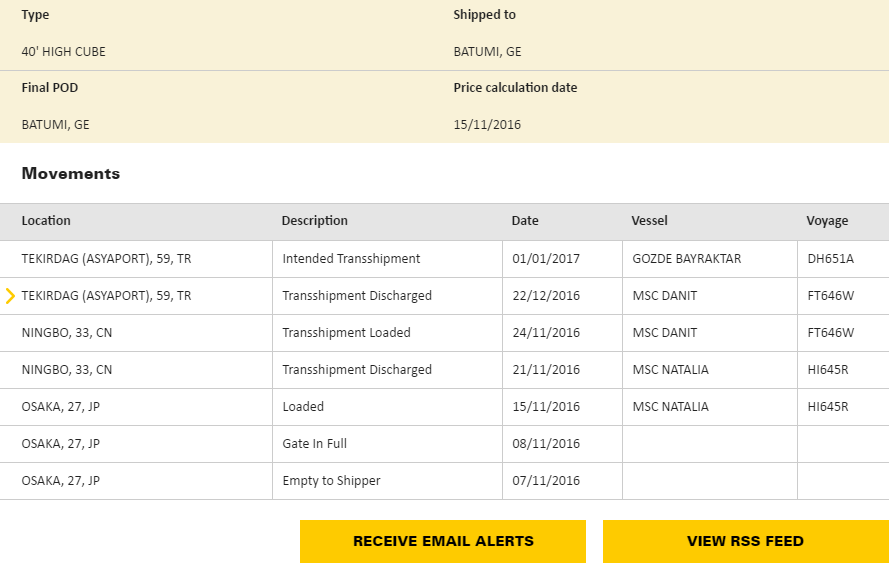Click the Movements section heading
Viewport: 890px width, 564px height.
click(70, 174)
